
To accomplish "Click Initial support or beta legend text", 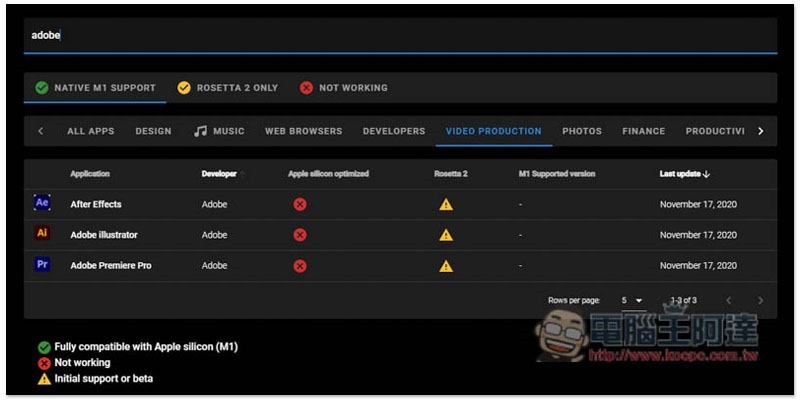I will 104,379.
